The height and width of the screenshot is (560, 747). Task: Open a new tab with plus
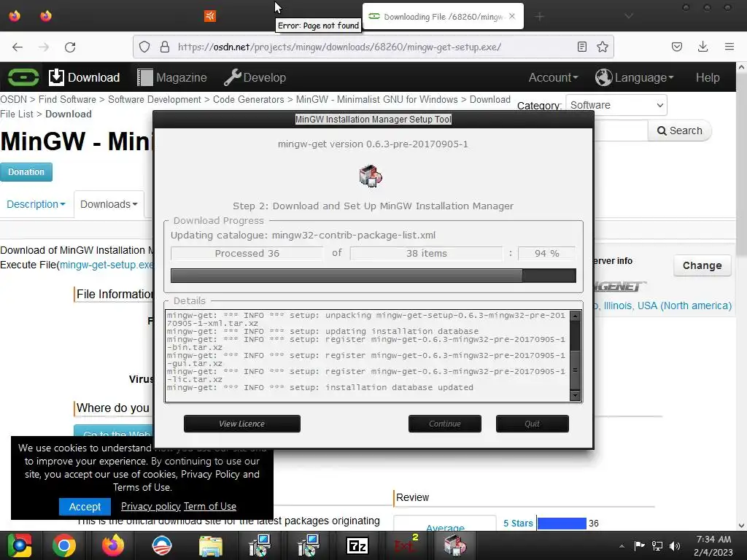[x=539, y=17]
